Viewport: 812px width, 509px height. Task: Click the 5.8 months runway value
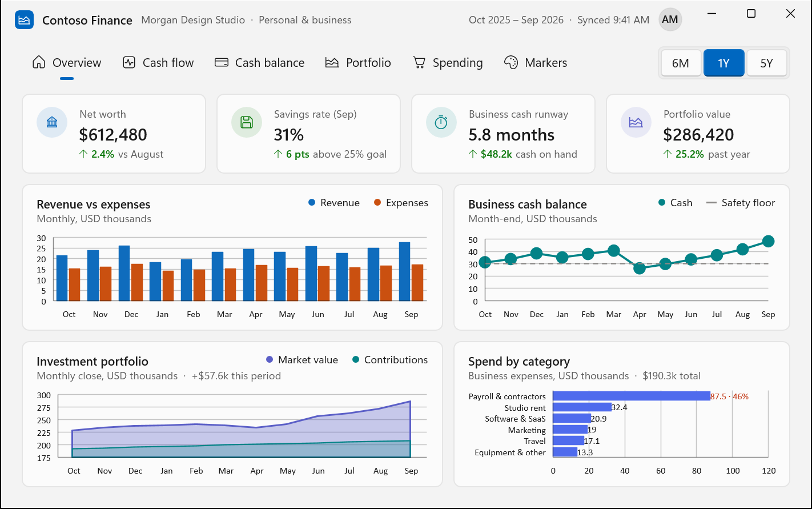[x=512, y=135]
